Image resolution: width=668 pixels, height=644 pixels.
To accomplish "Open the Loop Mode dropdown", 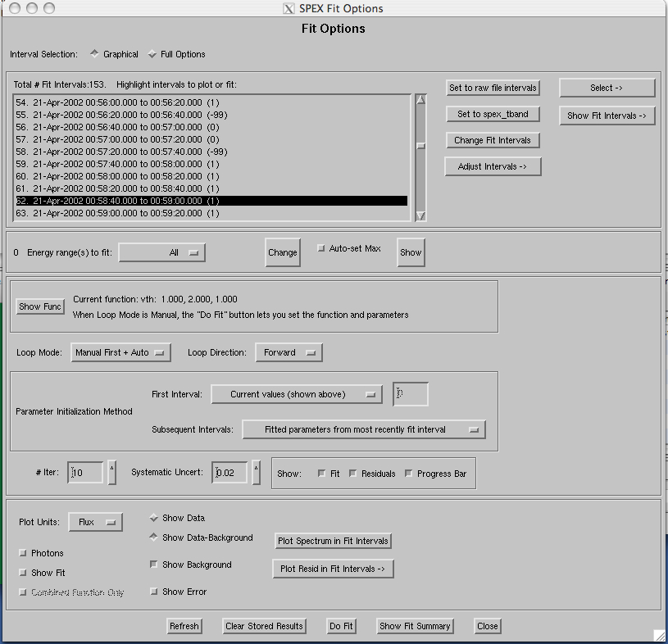I will pyautogui.click(x=120, y=352).
